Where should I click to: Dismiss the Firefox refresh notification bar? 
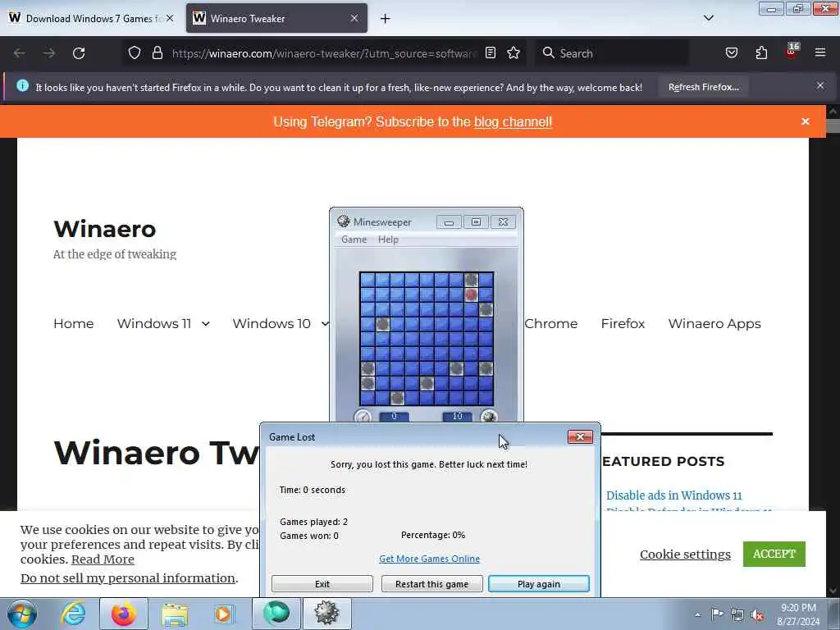coord(820,85)
